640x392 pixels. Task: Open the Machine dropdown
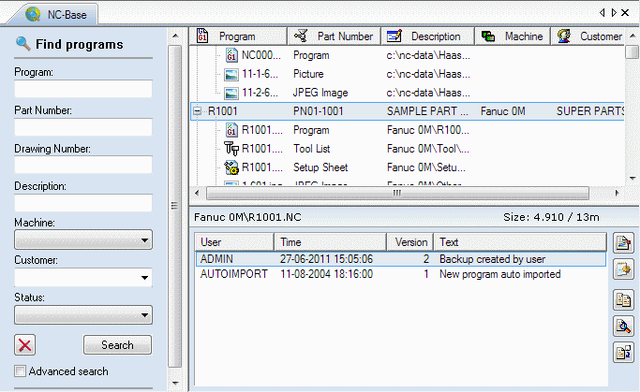click(83, 240)
